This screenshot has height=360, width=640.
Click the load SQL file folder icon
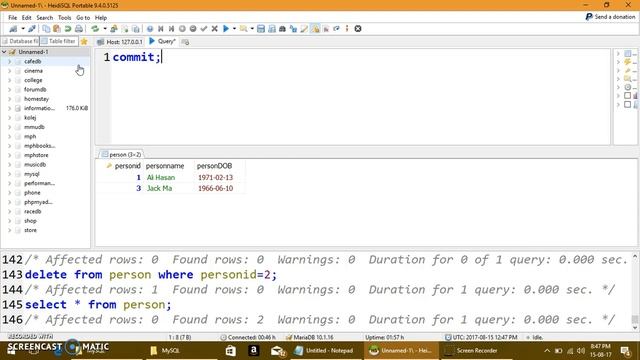(x=243, y=29)
